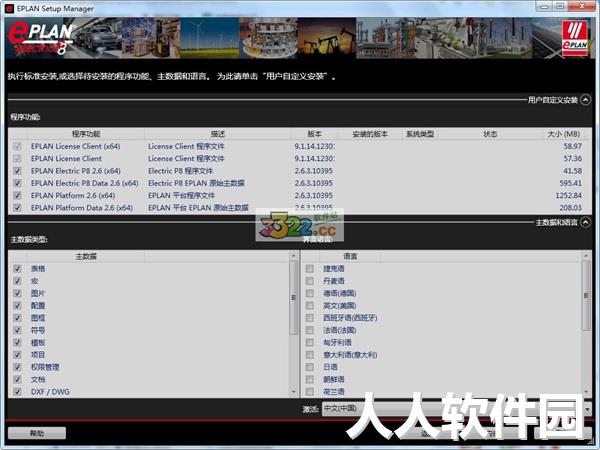
Task: Select the size value 58.97
Action: point(572,146)
